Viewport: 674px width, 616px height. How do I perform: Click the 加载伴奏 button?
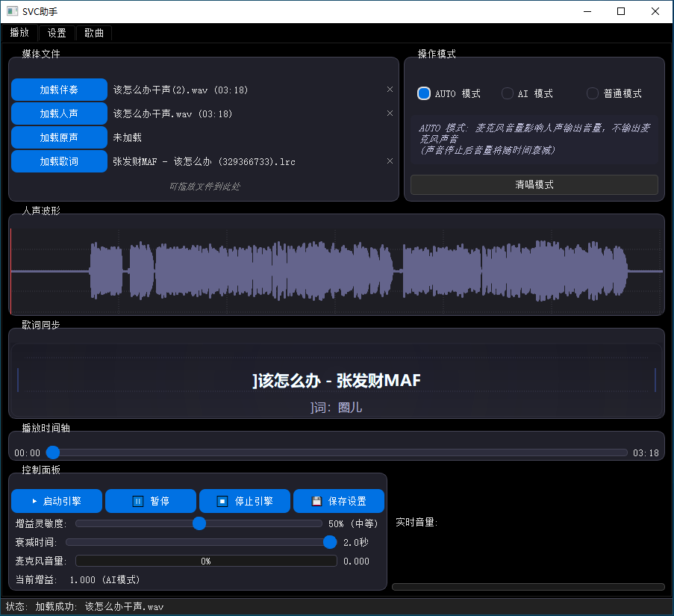[59, 90]
